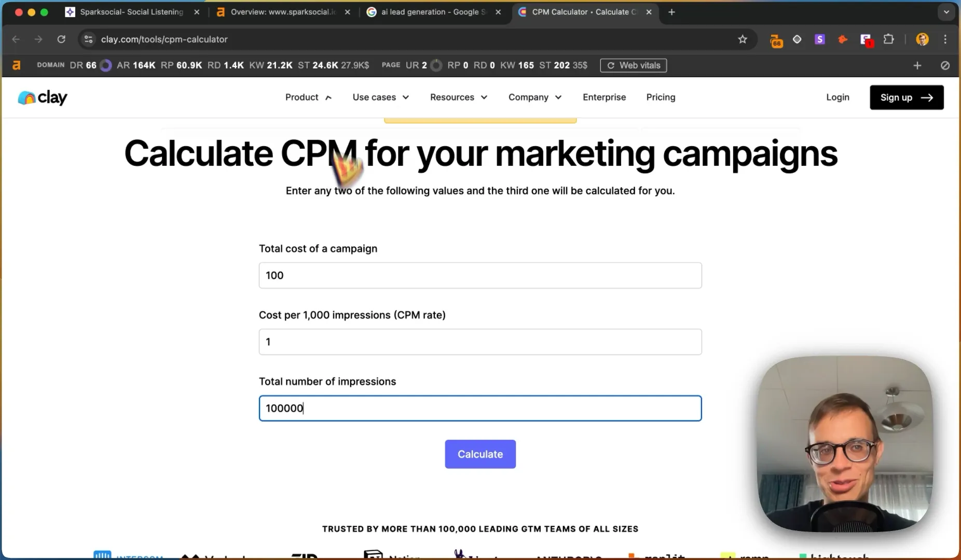Open the Login link

pyautogui.click(x=838, y=97)
